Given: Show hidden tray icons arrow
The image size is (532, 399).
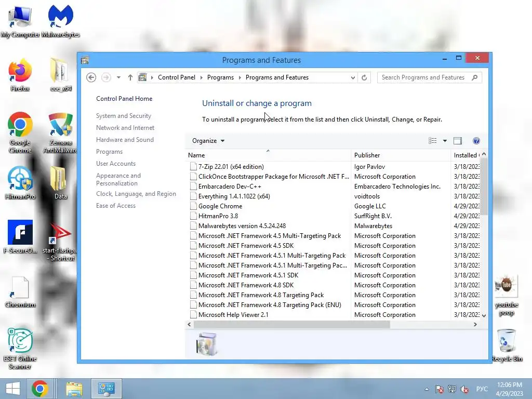Looking at the screenshot, I should 427,389.
